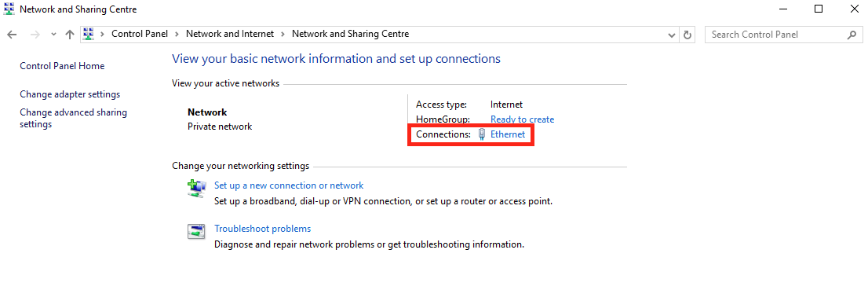Click the new connection setup icon
This screenshot has height=301, width=868.
[196, 189]
